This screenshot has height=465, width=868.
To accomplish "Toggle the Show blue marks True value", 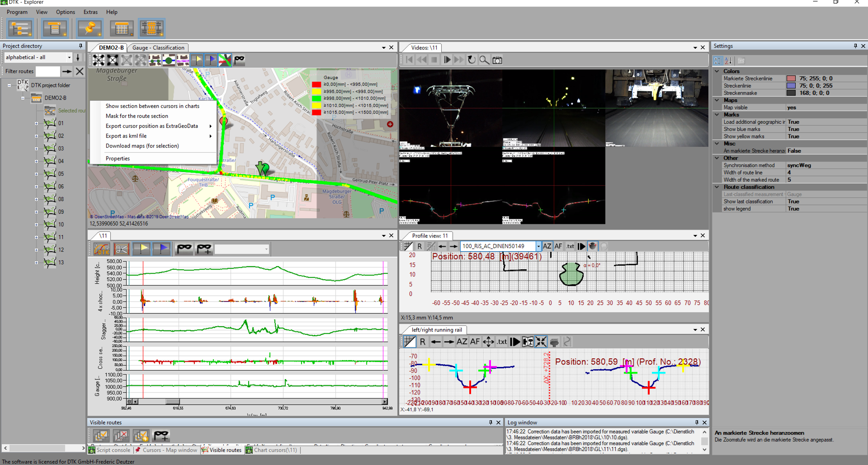I will click(x=793, y=129).
